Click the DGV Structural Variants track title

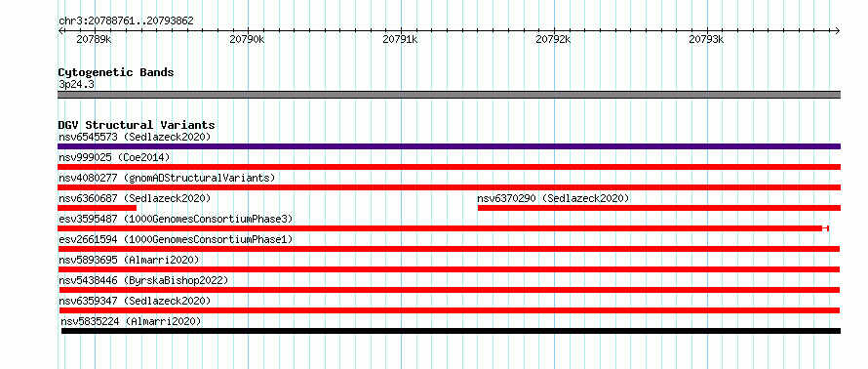[x=137, y=125]
